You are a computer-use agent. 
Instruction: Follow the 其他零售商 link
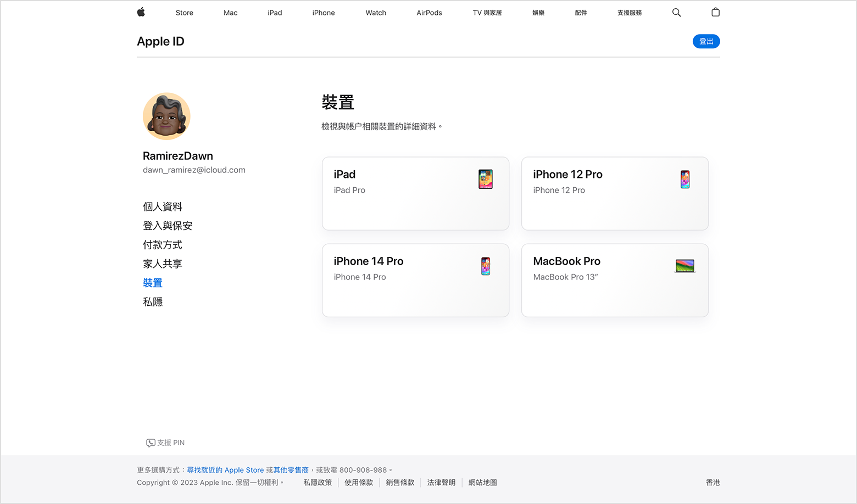tap(291, 470)
